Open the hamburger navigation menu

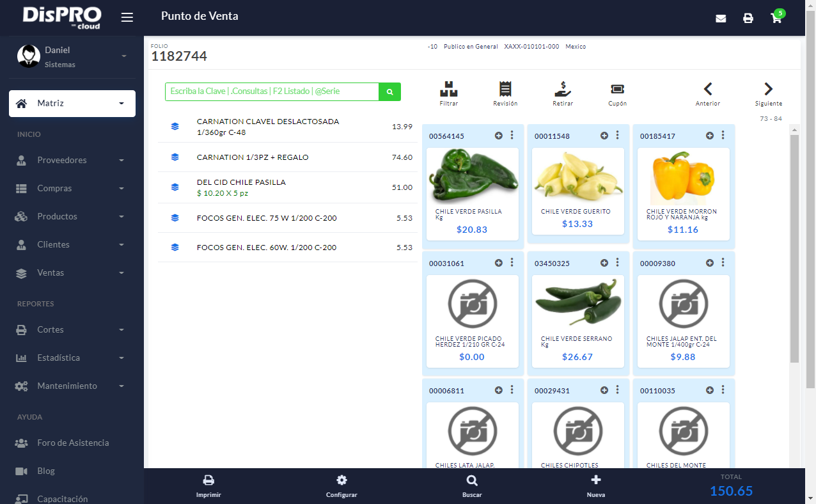127,17
